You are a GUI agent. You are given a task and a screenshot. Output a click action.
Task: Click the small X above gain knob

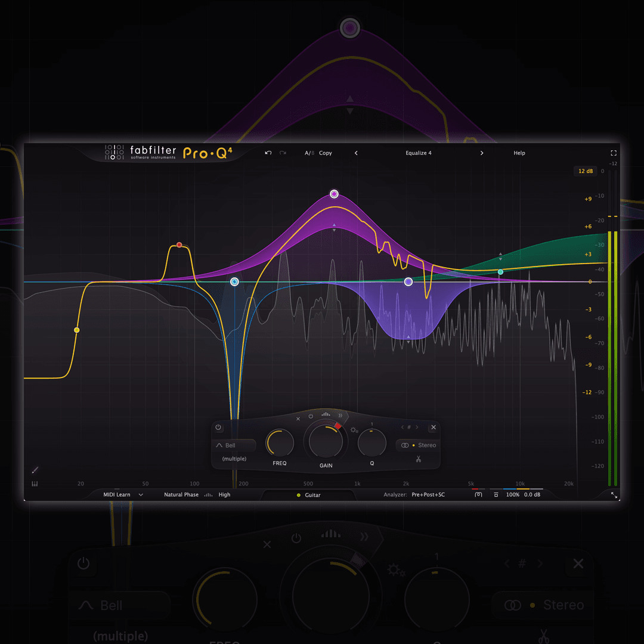click(x=298, y=419)
